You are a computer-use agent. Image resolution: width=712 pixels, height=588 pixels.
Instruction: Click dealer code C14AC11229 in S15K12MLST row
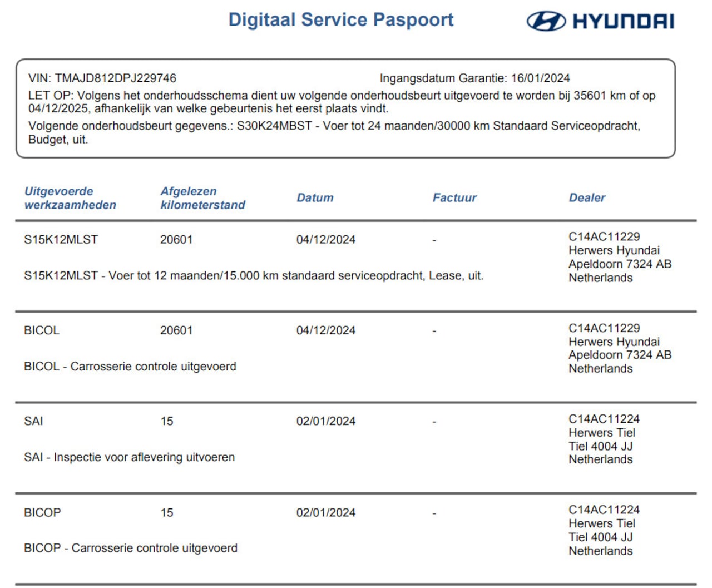(x=604, y=237)
